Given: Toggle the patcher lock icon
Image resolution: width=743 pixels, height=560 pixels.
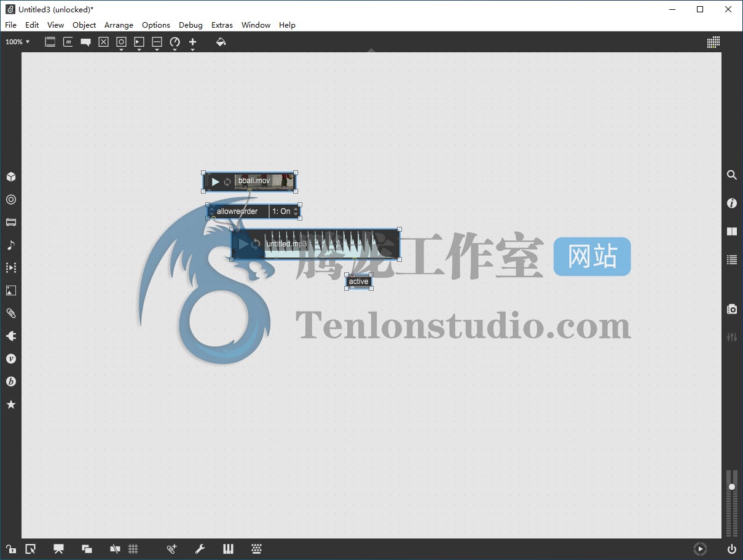Looking at the screenshot, I should point(10,549).
